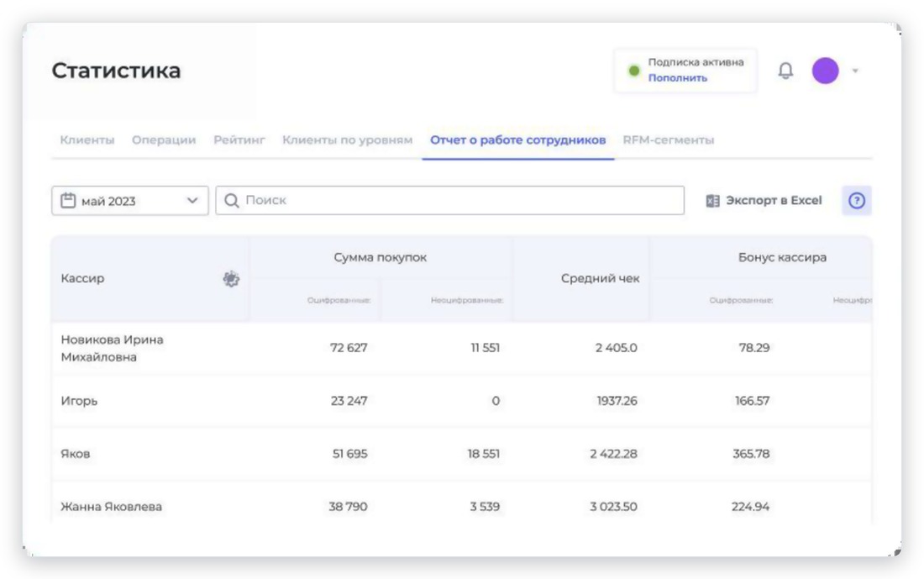
Task: Click the Средний чек column header
Action: (600, 278)
